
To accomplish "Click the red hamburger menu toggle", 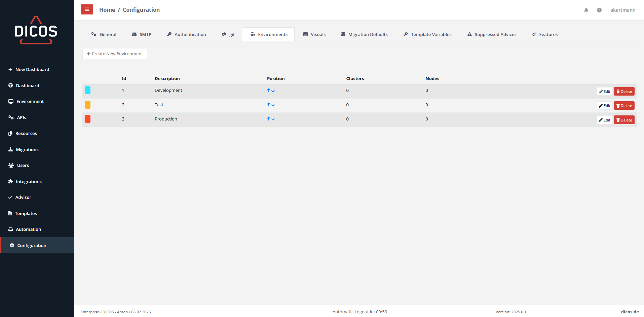I will 87,9.
